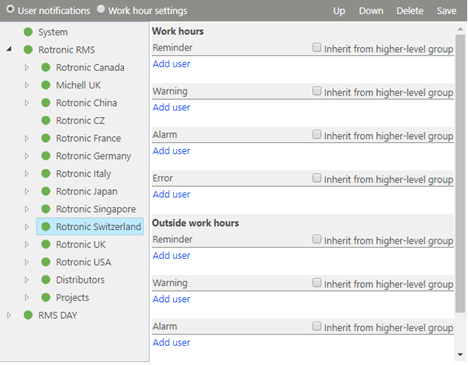Enable inherit for Work hours Reminder
Image resolution: width=468 pixels, height=365 pixels.
point(317,47)
